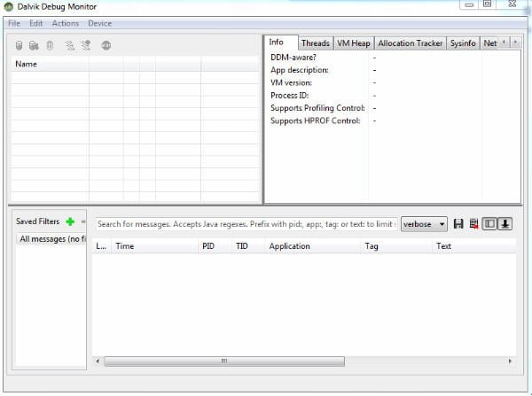Close the Dalvik Debug Monitor window

512,4
